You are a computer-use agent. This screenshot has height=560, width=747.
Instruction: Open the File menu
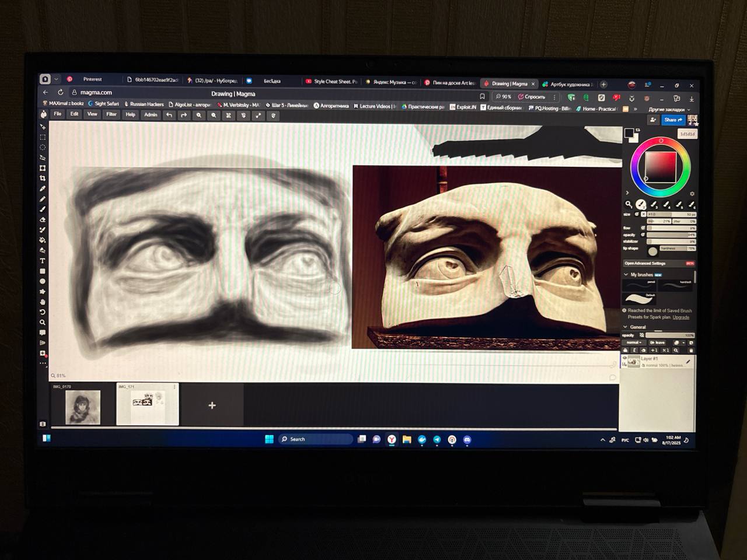(57, 114)
